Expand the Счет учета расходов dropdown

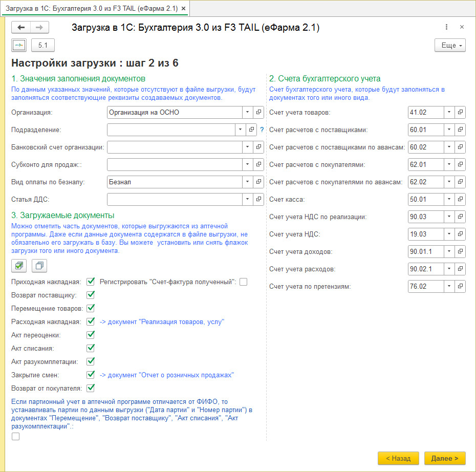[449, 269]
